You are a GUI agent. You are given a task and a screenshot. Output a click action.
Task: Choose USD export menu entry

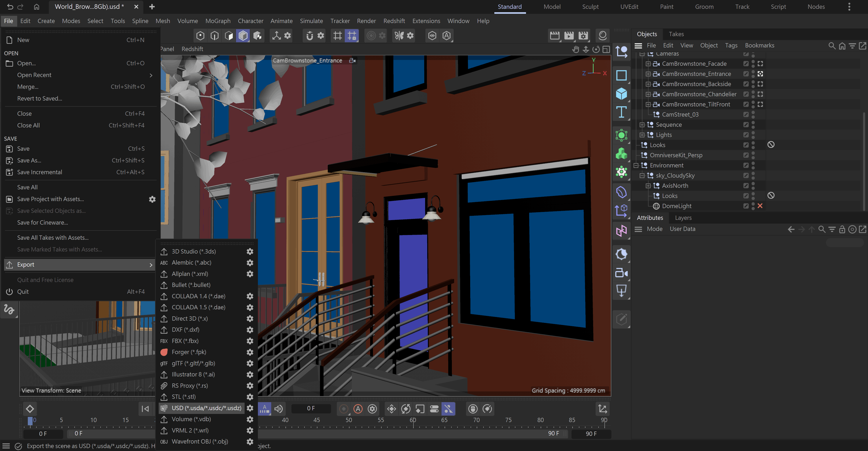206,408
